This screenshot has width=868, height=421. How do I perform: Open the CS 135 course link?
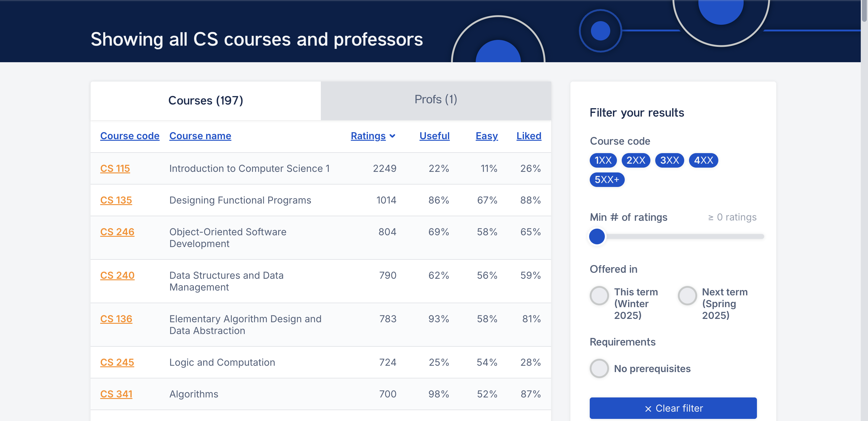point(116,200)
